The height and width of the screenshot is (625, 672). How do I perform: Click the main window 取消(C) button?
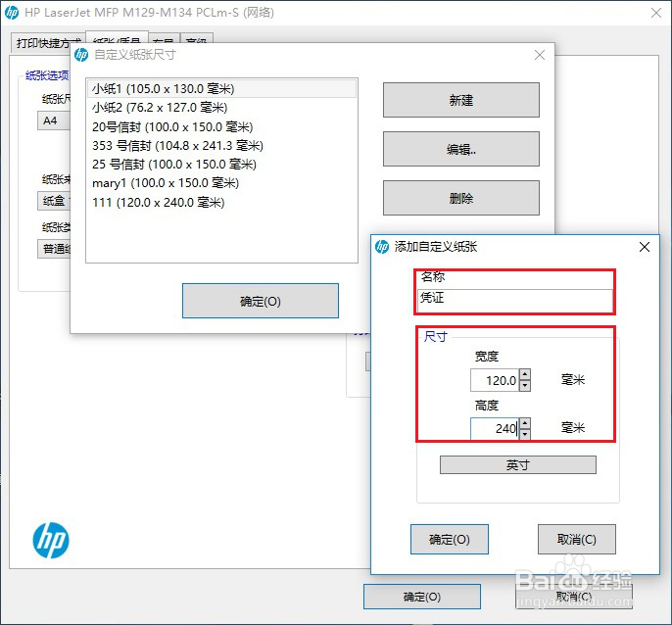pos(573,597)
